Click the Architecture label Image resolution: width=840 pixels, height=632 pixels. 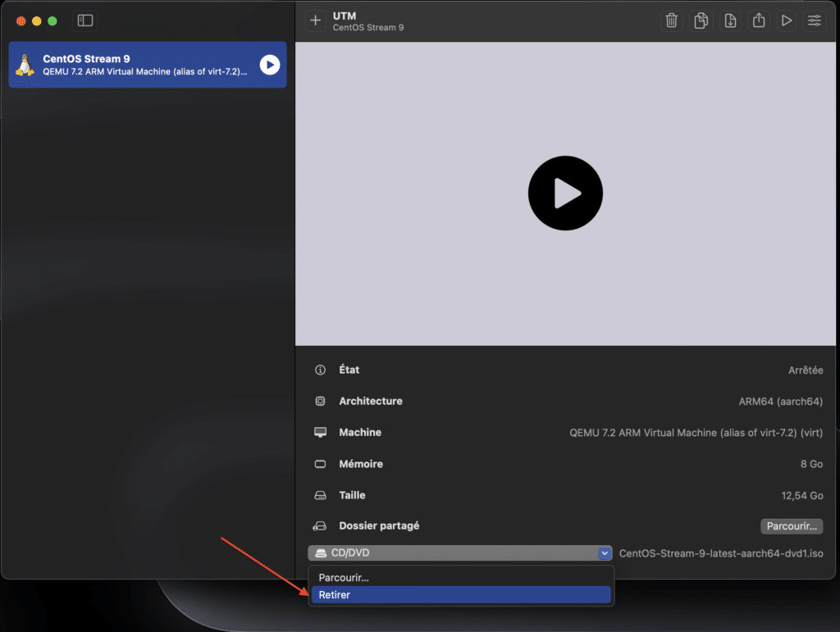point(370,401)
